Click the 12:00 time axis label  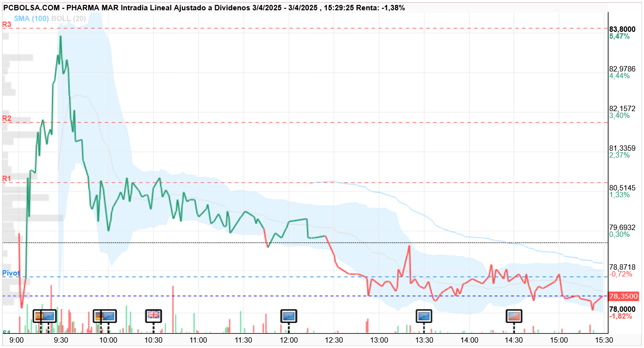click(289, 340)
